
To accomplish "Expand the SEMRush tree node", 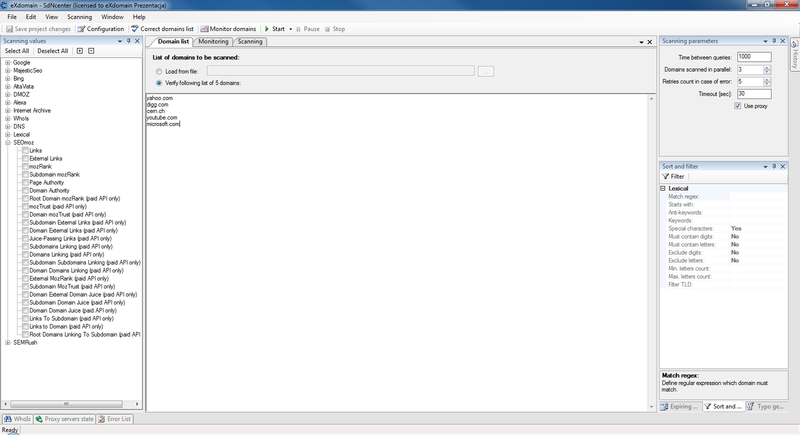I will pyautogui.click(x=7, y=342).
